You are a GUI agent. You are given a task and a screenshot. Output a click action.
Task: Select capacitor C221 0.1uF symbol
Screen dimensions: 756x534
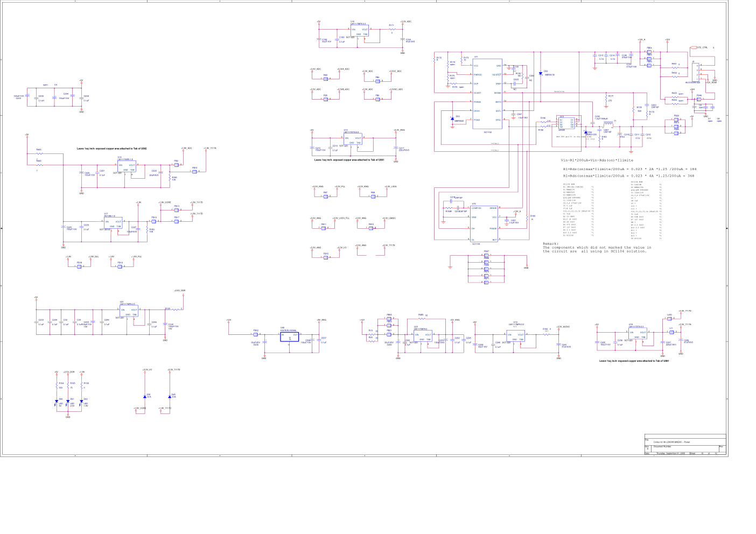coord(98,173)
